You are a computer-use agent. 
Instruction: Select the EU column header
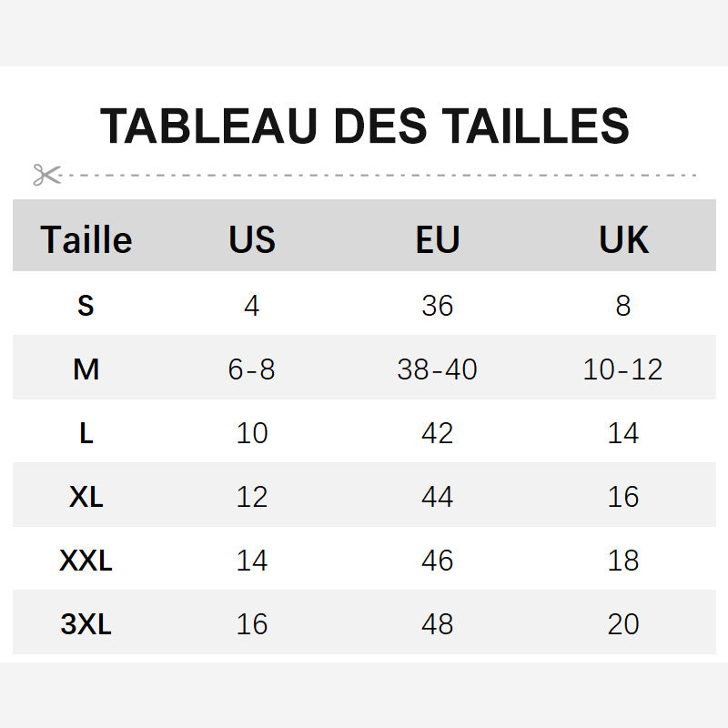click(438, 239)
